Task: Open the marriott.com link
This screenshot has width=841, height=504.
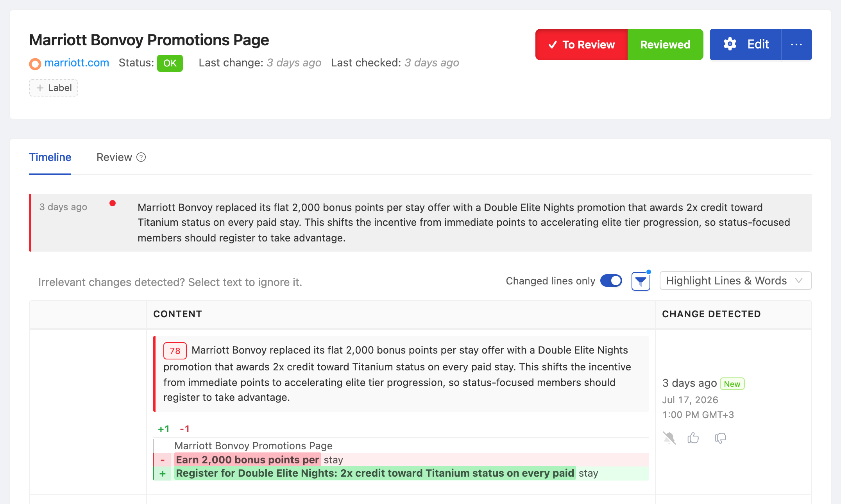Action: coord(77,63)
